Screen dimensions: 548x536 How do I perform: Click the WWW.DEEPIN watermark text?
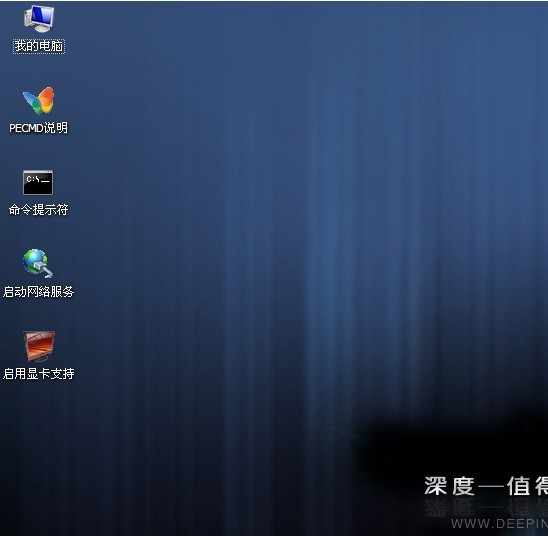coord(499,523)
